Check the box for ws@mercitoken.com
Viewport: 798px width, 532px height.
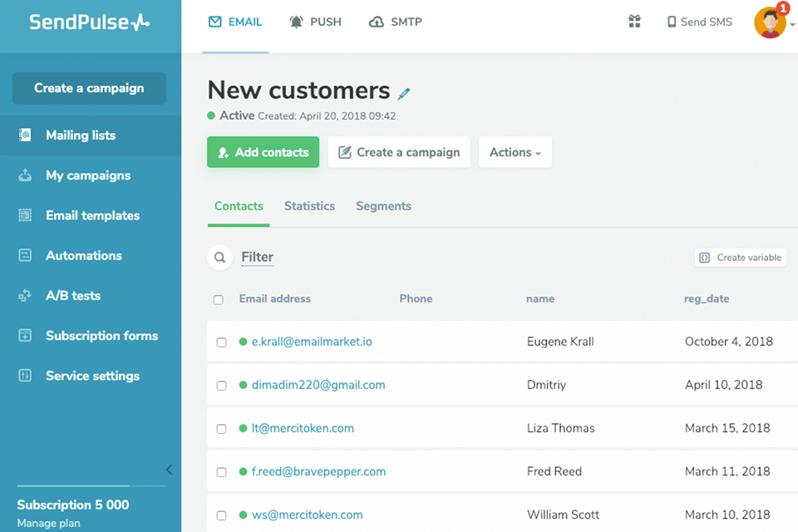pyautogui.click(x=221, y=515)
